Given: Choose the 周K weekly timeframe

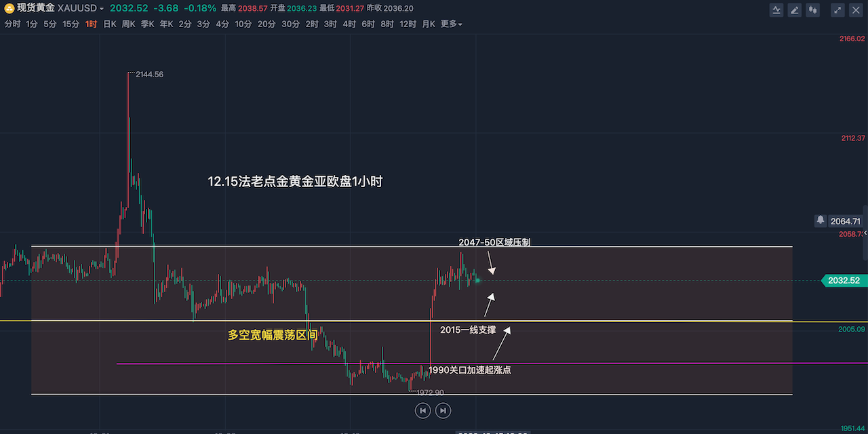Looking at the screenshot, I should (x=128, y=24).
